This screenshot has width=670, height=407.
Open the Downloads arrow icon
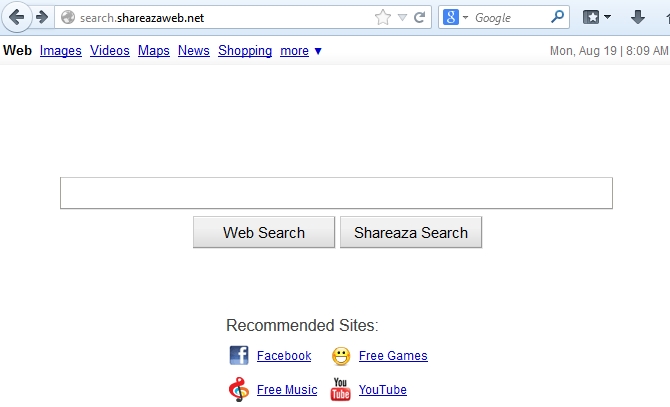638,17
